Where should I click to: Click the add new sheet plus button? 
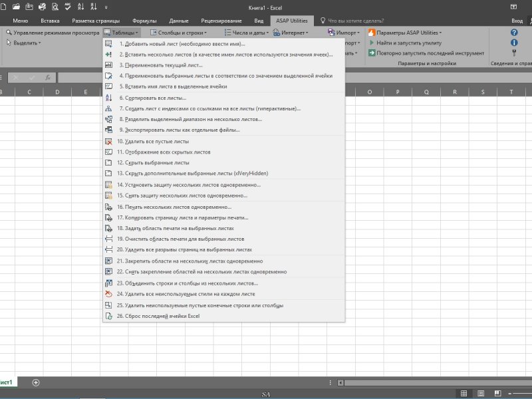tap(36, 382)
